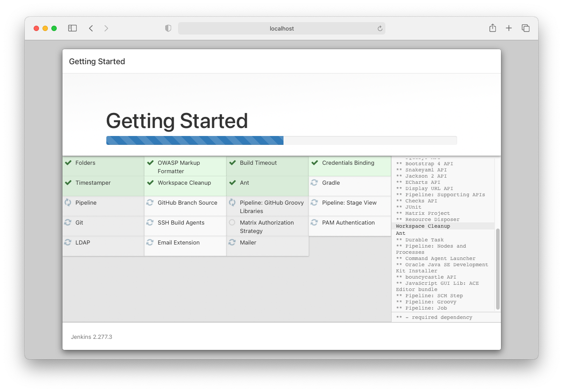Show the tab overview
The width and height of the screenshot is (563, 392).
[x=525, y=28]
